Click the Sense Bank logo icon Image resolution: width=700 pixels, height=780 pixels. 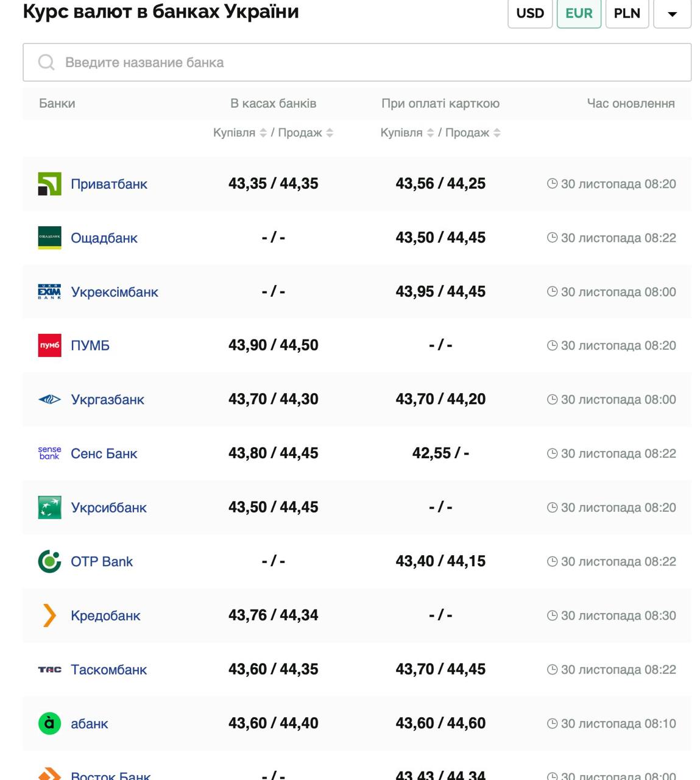tap(49, 453)
